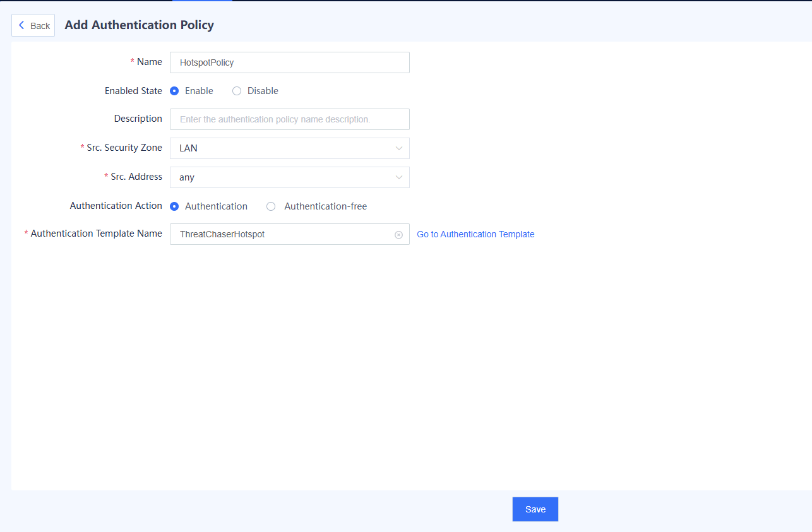The width and height of the screenshot is (812, 532).
Task: Click into the Name field containing HotspotPolicy
Action: [289, 62]
